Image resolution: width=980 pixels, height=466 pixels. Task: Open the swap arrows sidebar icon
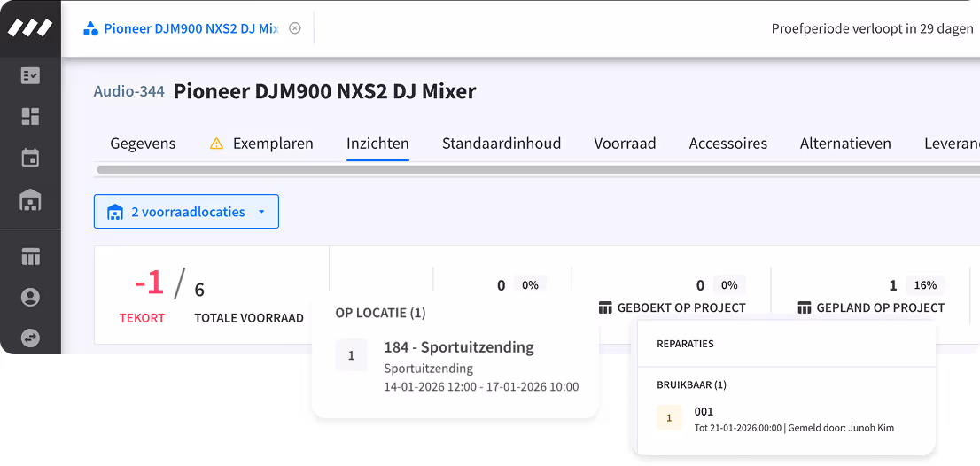[x=30, y=338]
